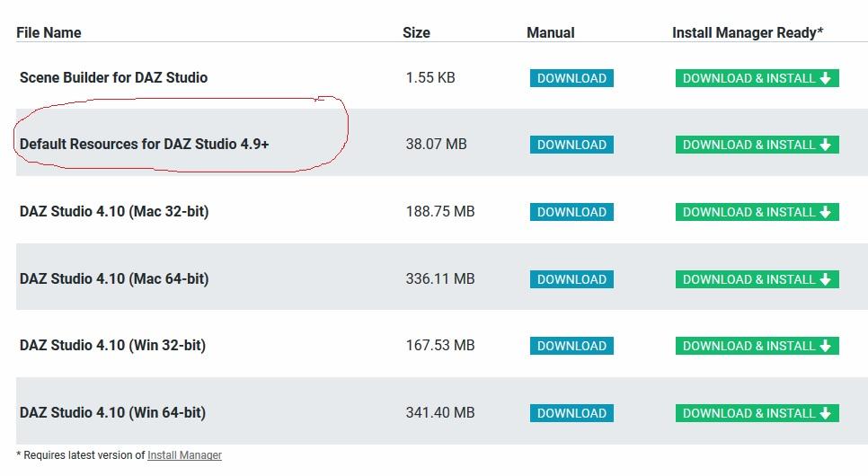Viewport: 868px width, 476px height.
Task: Download DAZ Studio 4.10 Win 64-bit manually
Action: pos(571,413)
